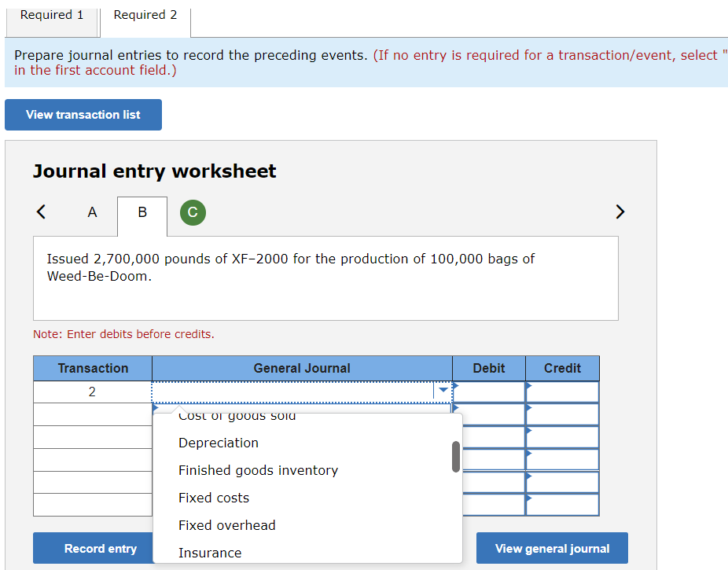Click the scrollbar inside the account dropdown
728x570 pixels.
click(455, 454)
